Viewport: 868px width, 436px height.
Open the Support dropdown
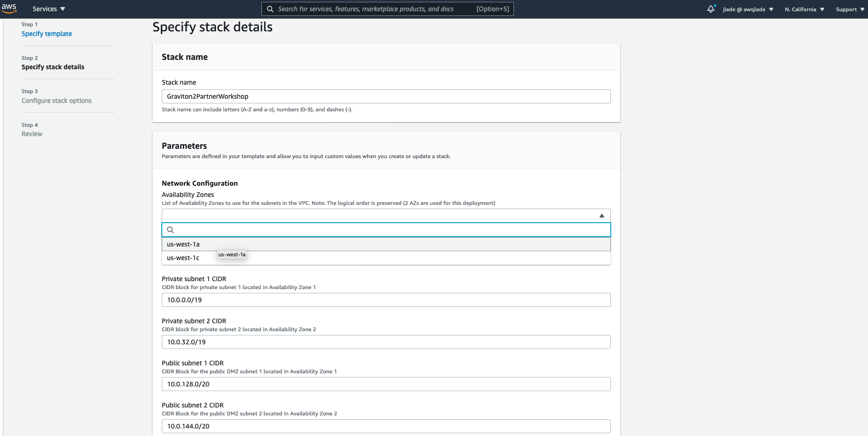[849, 9]
